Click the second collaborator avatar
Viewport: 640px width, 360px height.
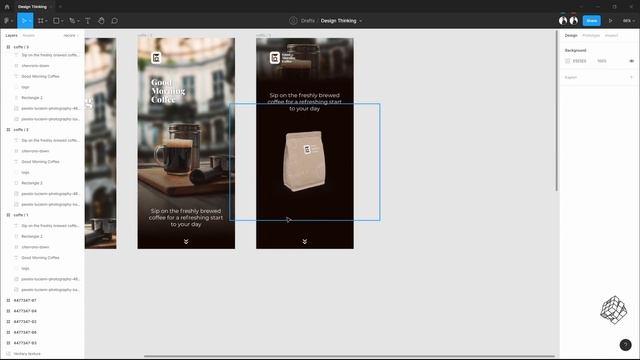coord(573,20)
